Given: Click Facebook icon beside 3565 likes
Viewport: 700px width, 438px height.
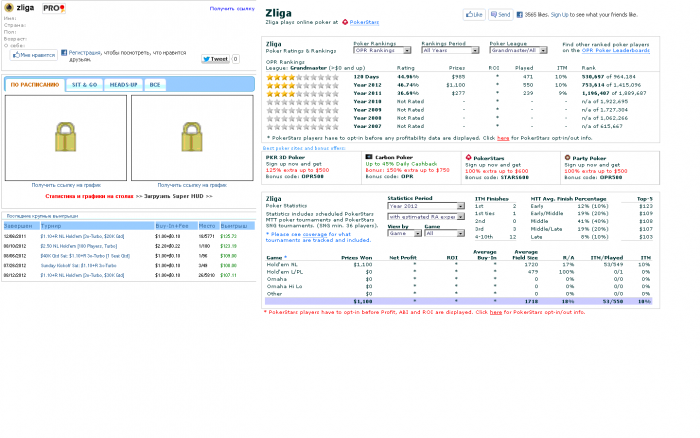Looking at the screenshot, I should tap(520, 15).
